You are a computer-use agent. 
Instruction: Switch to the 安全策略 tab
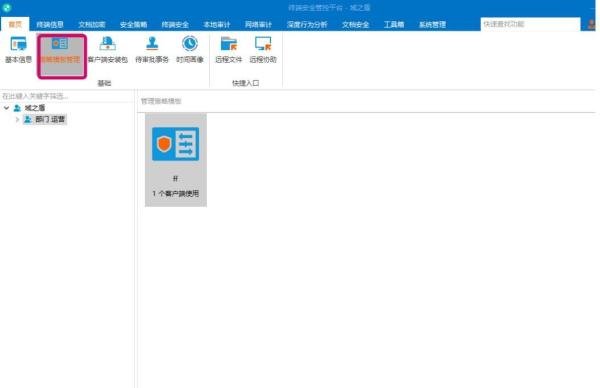click(x=134, y=24)
